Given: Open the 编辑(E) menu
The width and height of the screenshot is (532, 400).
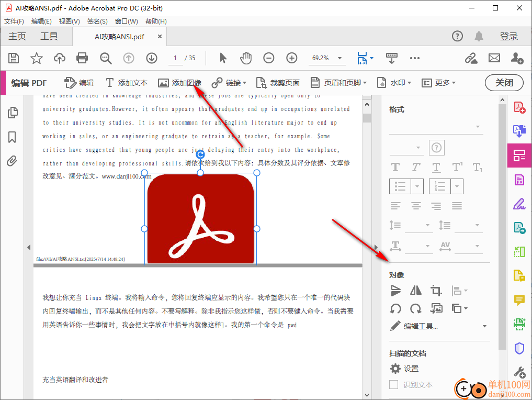Looking at the screenshot, I should 41,21.
